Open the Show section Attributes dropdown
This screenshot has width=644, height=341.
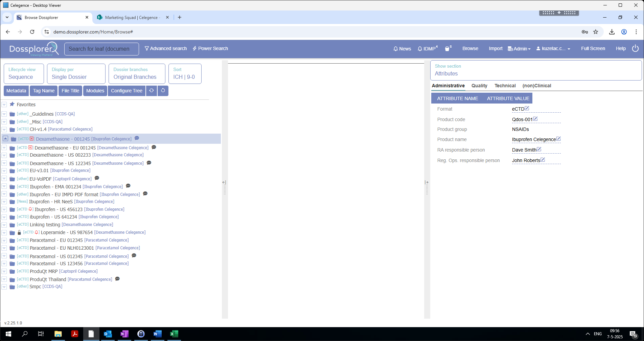536,70
